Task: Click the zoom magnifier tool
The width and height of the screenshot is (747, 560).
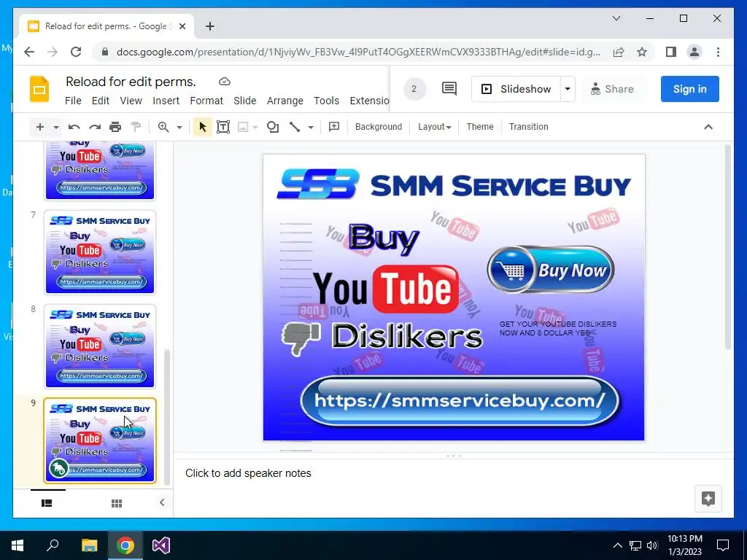Action: pyautogui.click(x=163, y=127)
